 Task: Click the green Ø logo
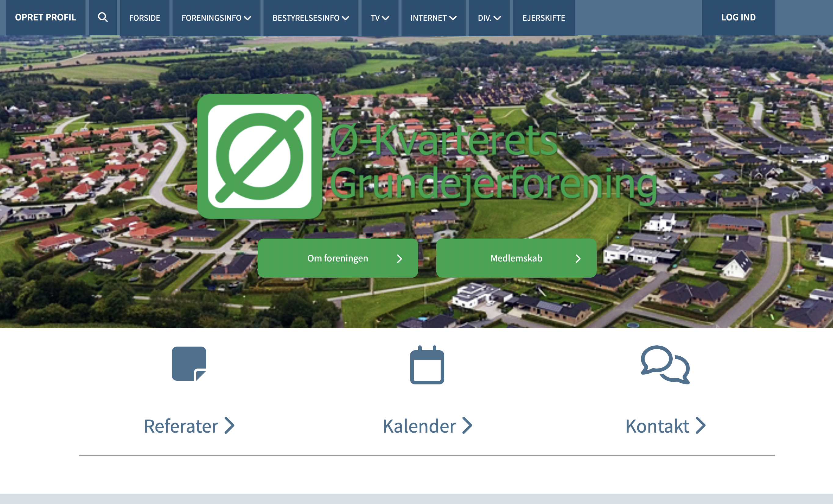pos(259,156)
